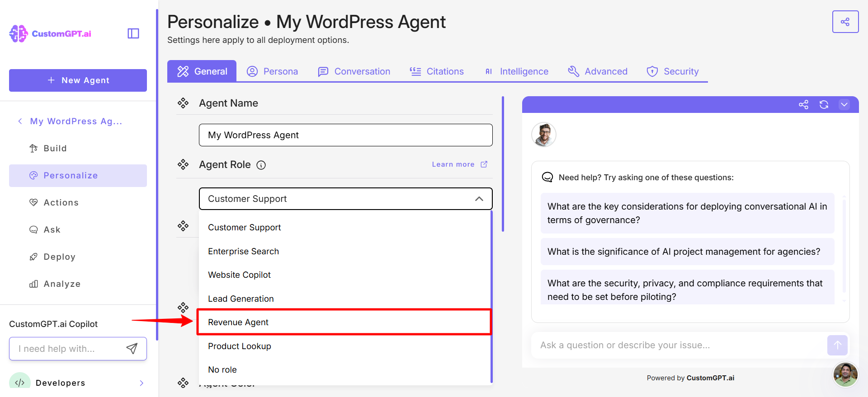Create a New Agent
This screenshot has width=868, height=397.
[x=78, y=80]
